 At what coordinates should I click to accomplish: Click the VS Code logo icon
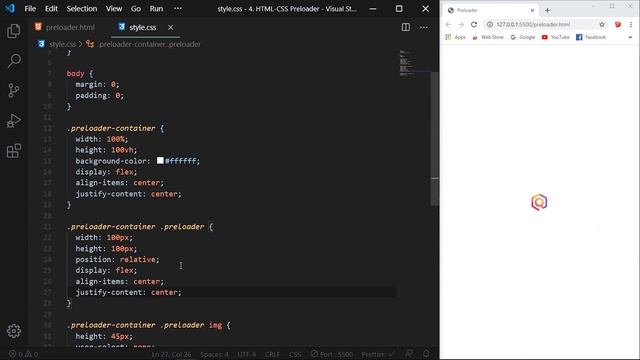click(10, 8)
